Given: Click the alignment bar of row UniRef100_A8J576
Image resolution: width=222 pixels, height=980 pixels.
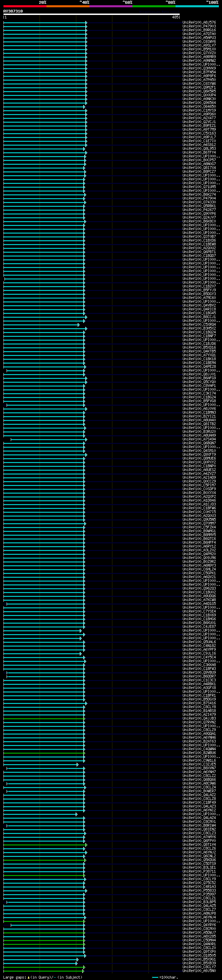Looking at the screenshot, I should [x=45, y=23].
